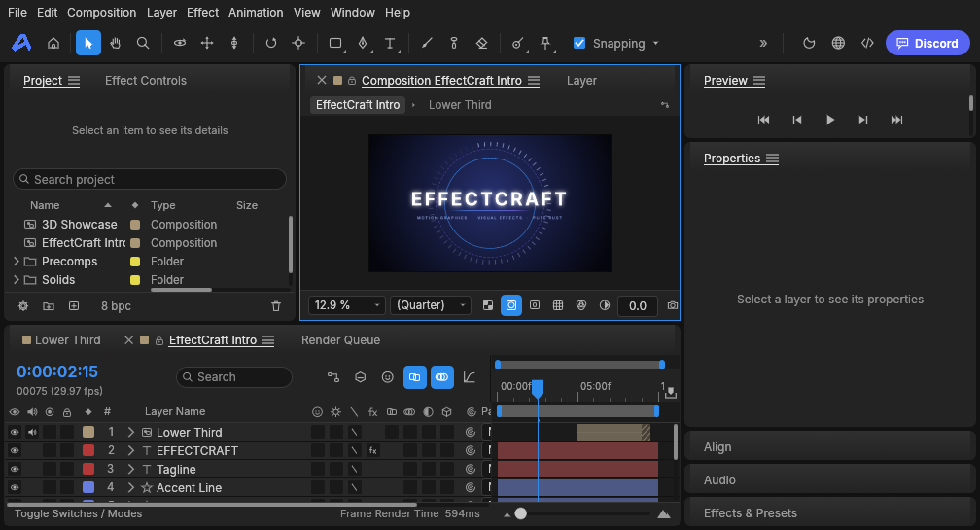Hide the Tagline layer

(15, 469)
